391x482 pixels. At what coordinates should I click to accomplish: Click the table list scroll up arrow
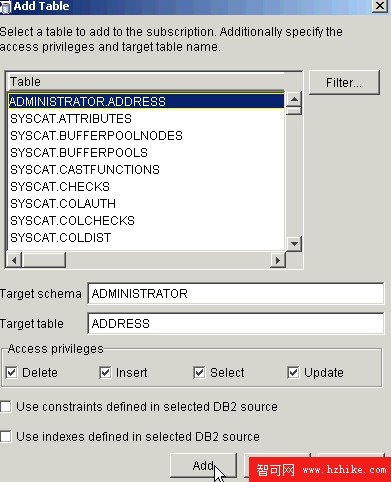(x=294, y=99)
